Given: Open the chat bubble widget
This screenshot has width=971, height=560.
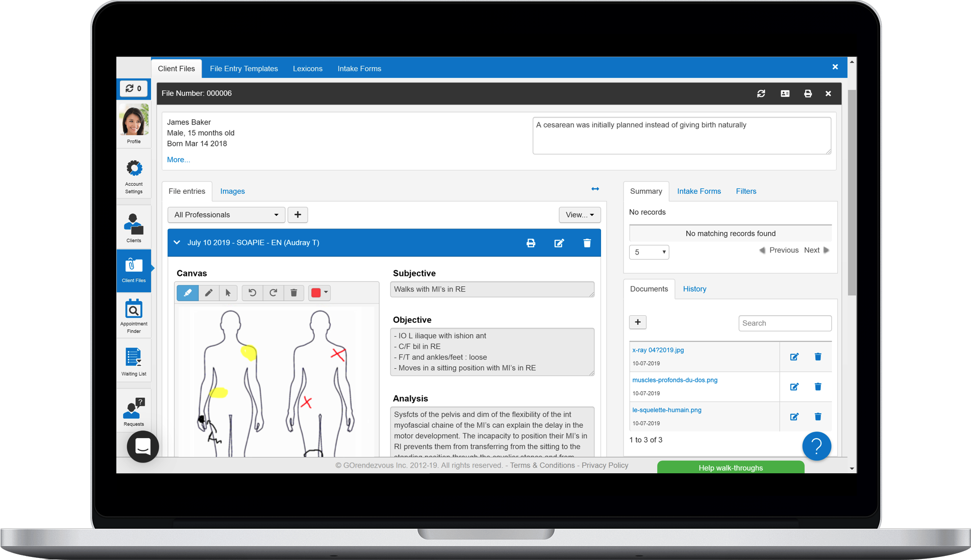Looking at the screenshot, I should coord(143,447).
